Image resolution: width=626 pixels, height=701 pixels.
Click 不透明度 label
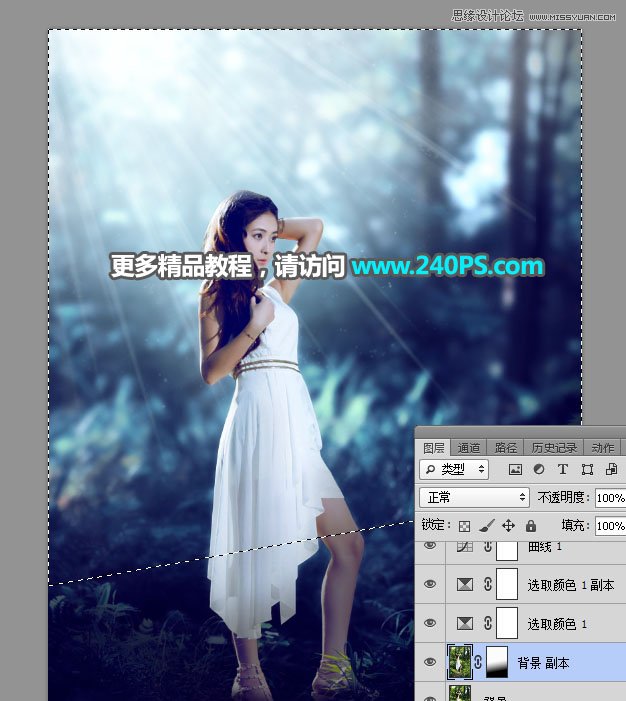pyautogui.click(x=563, y=497)
